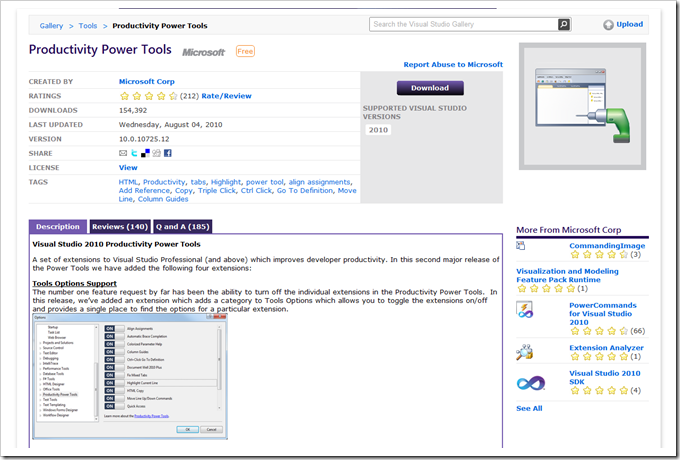Click the extensions list scrollbar in the Options screenshot
The image size is (680, 460).
click(x=219, y=367)
